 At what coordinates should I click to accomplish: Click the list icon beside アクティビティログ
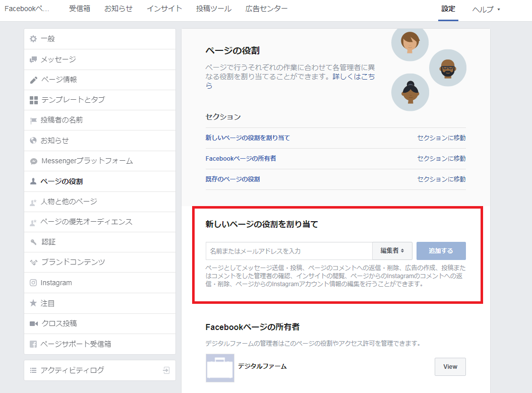[x=33, y=370]
